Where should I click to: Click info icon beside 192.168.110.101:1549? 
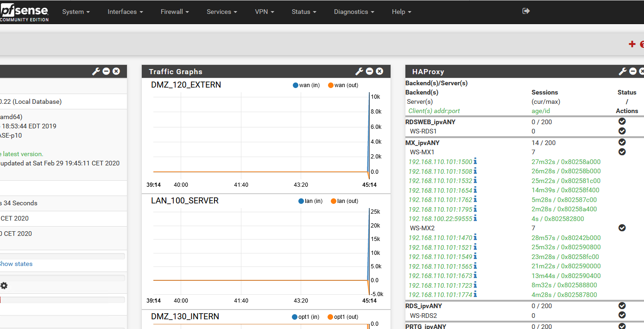click(x=475, y=256)
